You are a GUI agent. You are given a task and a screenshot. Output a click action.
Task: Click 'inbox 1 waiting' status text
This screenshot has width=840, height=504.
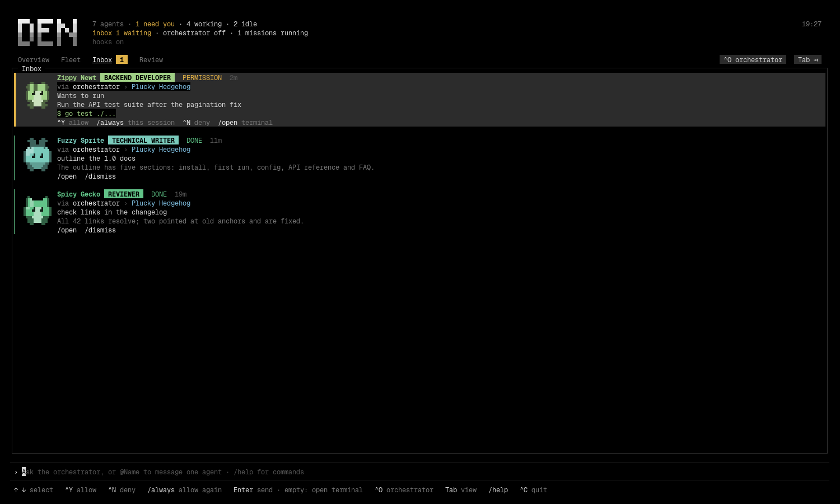(122, 33)
